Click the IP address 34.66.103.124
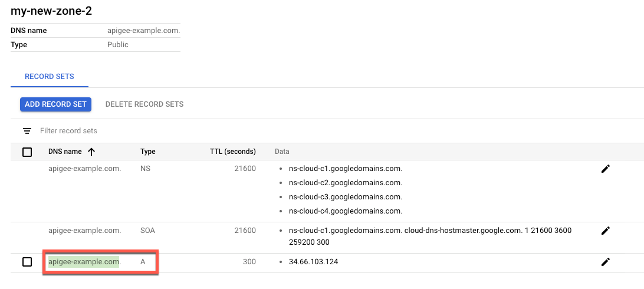Image resolution: width=644 pixels, height=289 pixels. tap(314, 261)
